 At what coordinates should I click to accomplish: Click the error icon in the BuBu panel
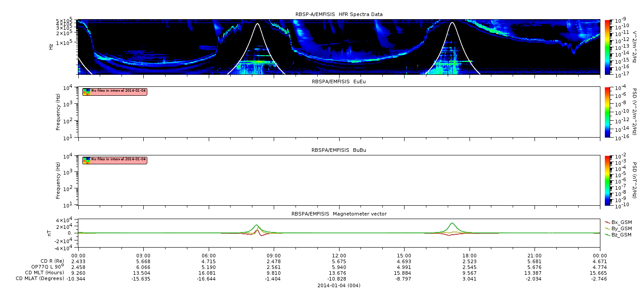(x=86, y=160)
